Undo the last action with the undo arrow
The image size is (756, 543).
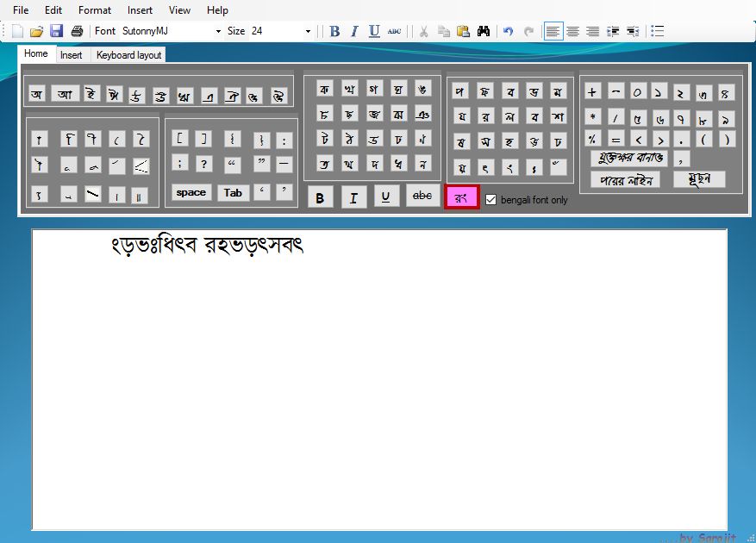coord(507,30)
